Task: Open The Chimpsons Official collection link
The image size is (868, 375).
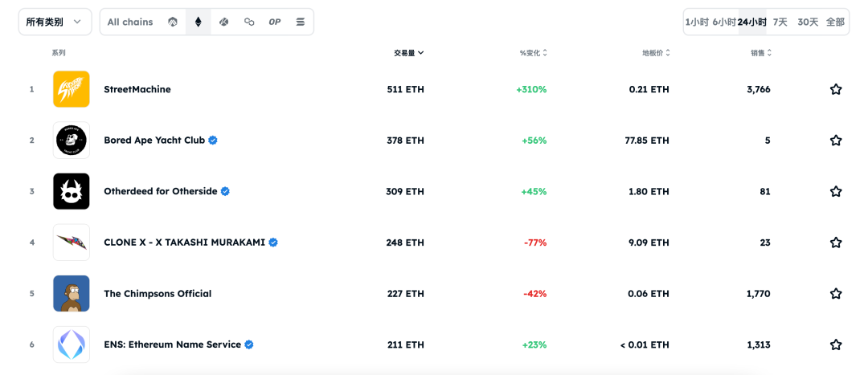Action: tap(158, 294)
